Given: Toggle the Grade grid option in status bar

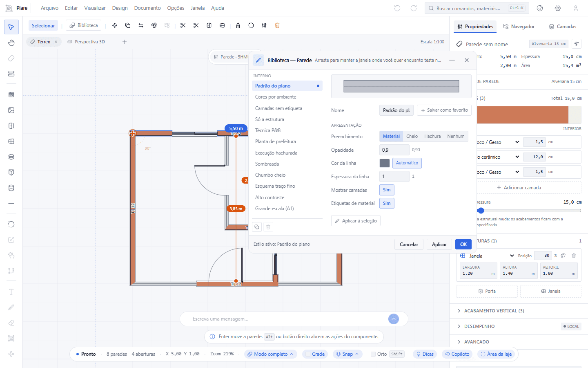Looking at the screenshot, I should click(x=314, y=354).
